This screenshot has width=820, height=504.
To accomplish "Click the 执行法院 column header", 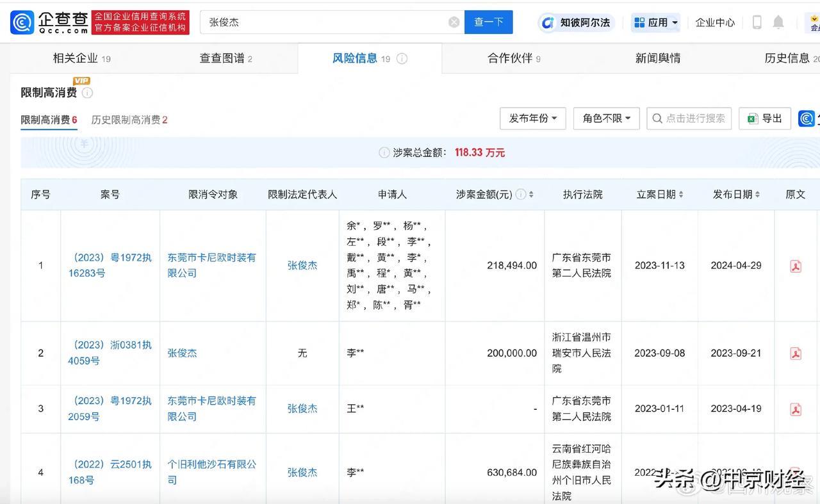I will [x=583, y=194].
